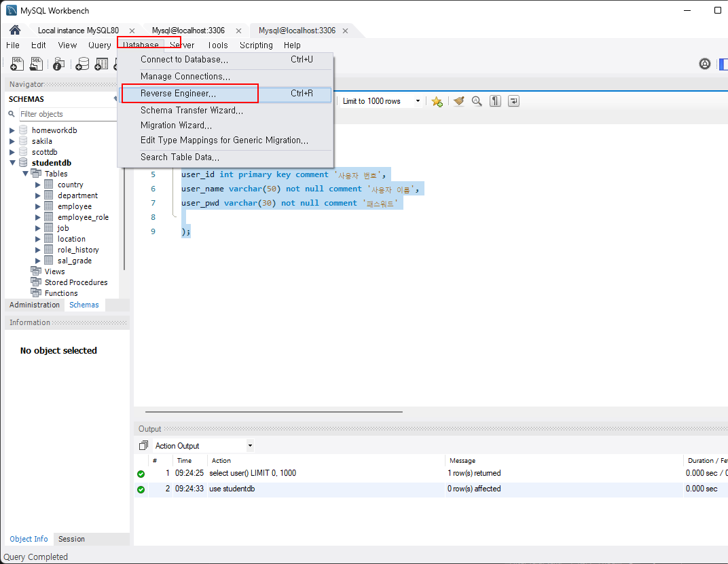Open the Query menu
The width and height of the screenshot is (728, 564).
(100, 45)
